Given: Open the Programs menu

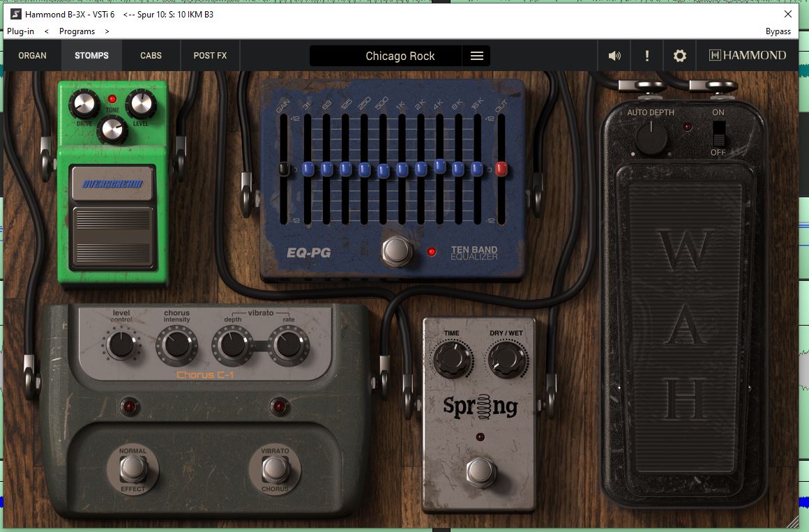Looking at the screenshot, I should (x=77, y=31).
